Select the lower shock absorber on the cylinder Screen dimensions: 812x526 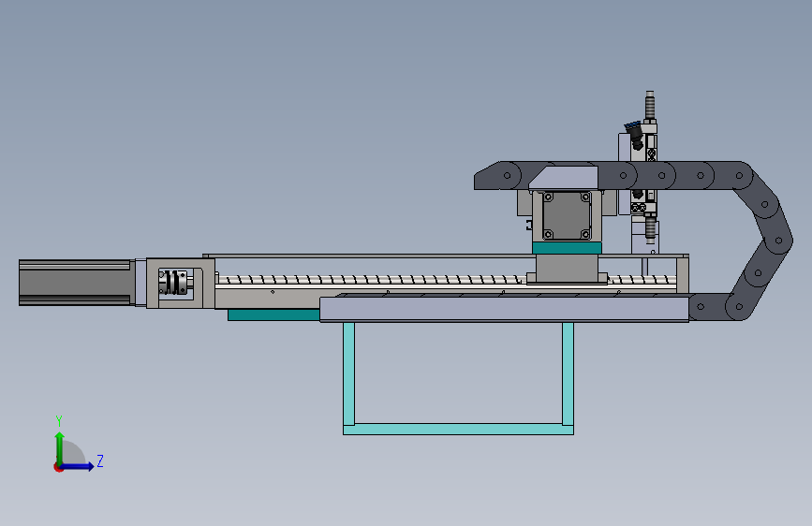pyautogui.click(x=650, y=230)
